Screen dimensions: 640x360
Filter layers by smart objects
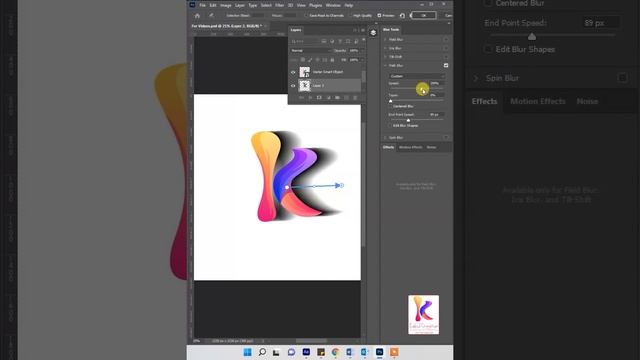pos(356,41)
